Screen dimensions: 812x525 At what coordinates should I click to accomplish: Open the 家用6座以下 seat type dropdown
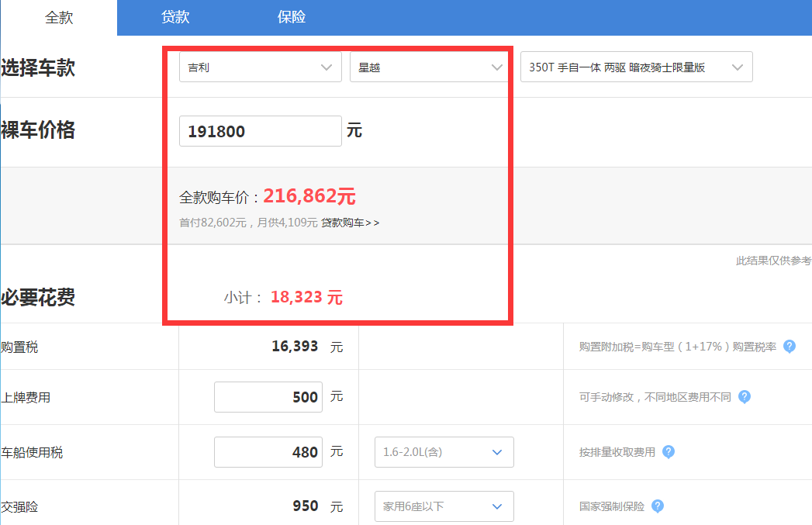point(444,506)
